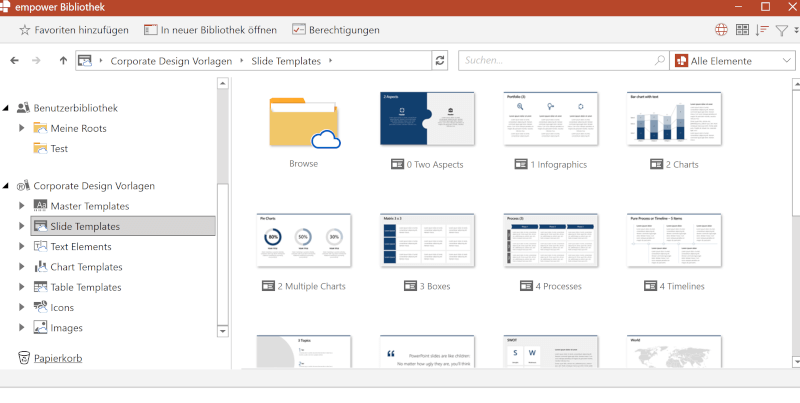Select Slide Templates tree item
Image resolution: width=800 pixels, height=403 pixels.
click(123, 226)
